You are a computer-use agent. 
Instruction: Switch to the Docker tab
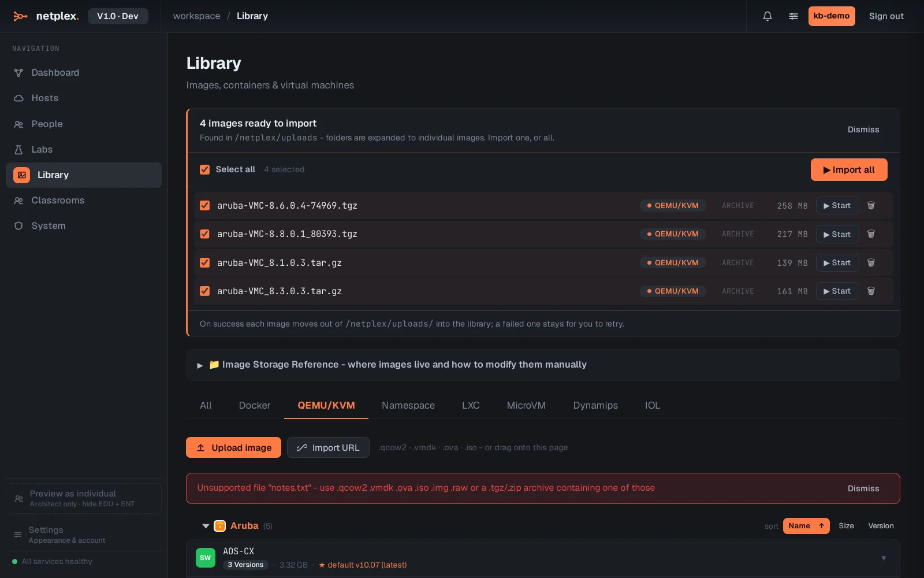pos(255,406)
